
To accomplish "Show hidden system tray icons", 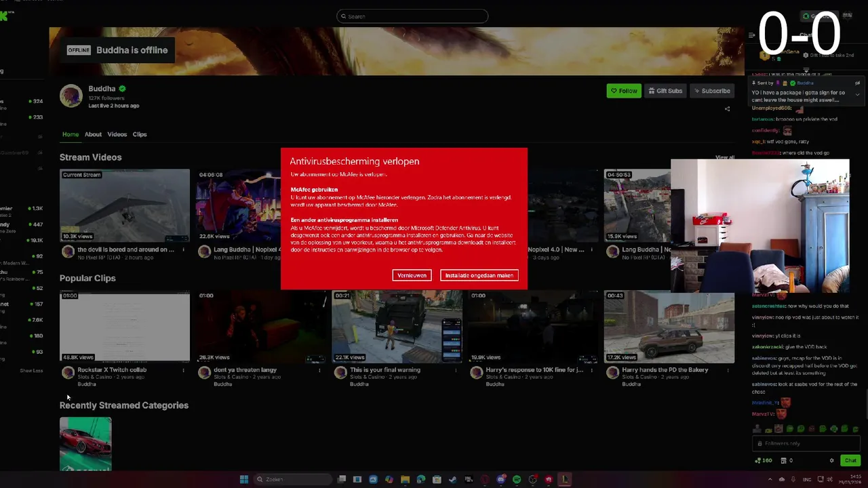I will (770, 479).
